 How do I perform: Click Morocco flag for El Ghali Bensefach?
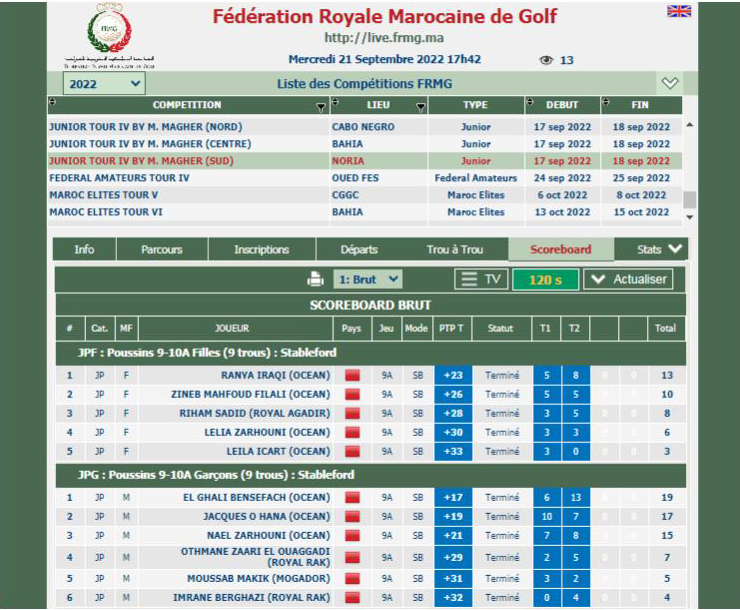352,498
